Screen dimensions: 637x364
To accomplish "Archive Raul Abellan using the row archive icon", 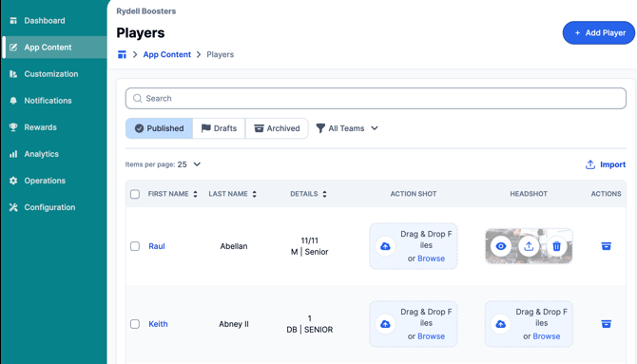I will (x=606, y=246).
